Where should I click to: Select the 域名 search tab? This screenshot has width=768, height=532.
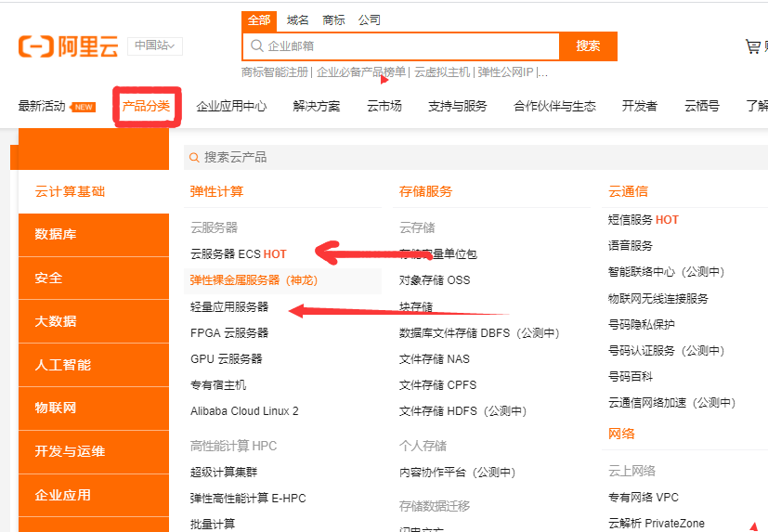point(297,20)
